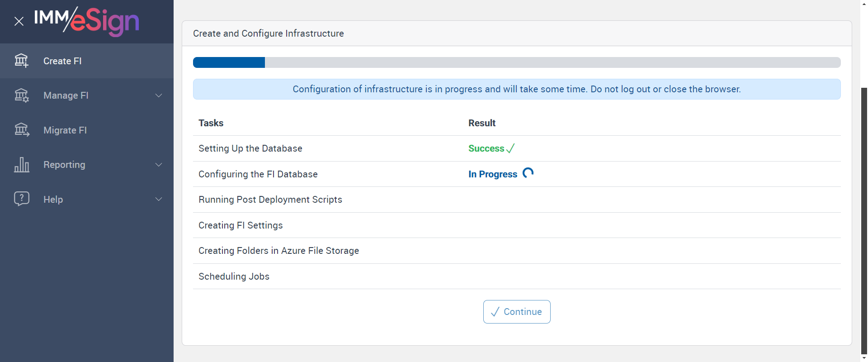The height and width of the screenshot is (362, 868).
Task: Close the sidebar with the X icon
Action: [19, 21]
